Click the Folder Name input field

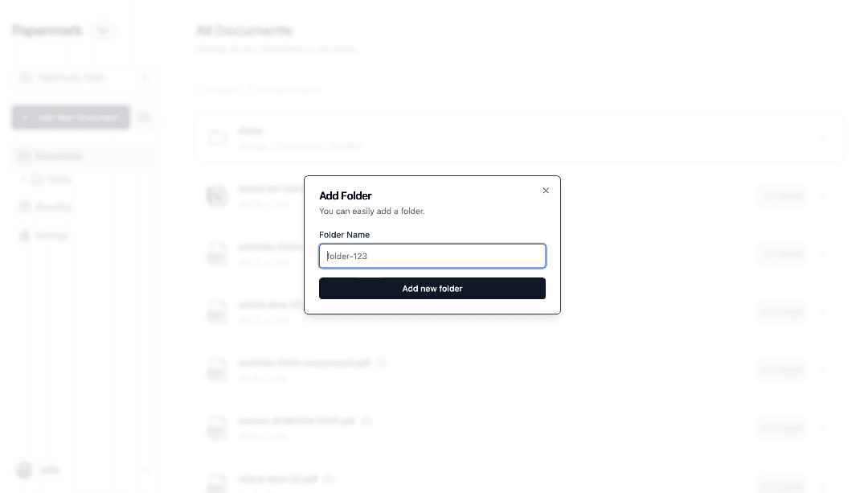click(432, 256)
